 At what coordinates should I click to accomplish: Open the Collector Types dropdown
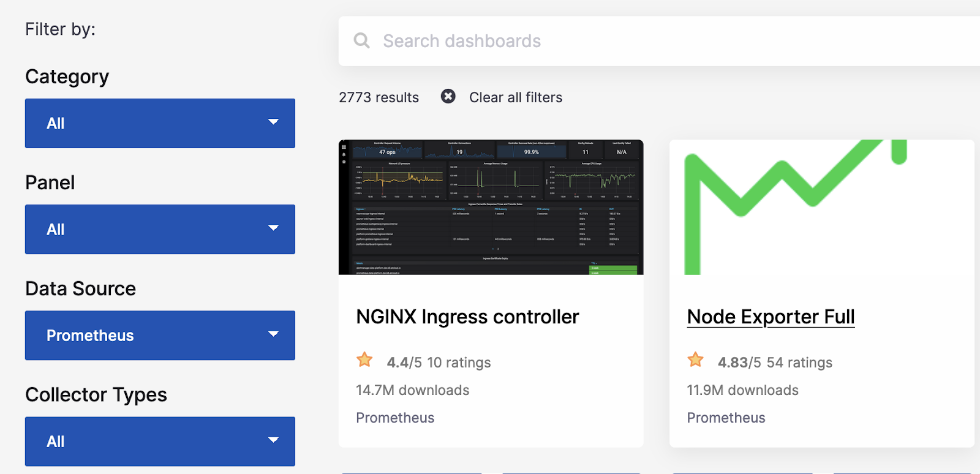(160, 442)
